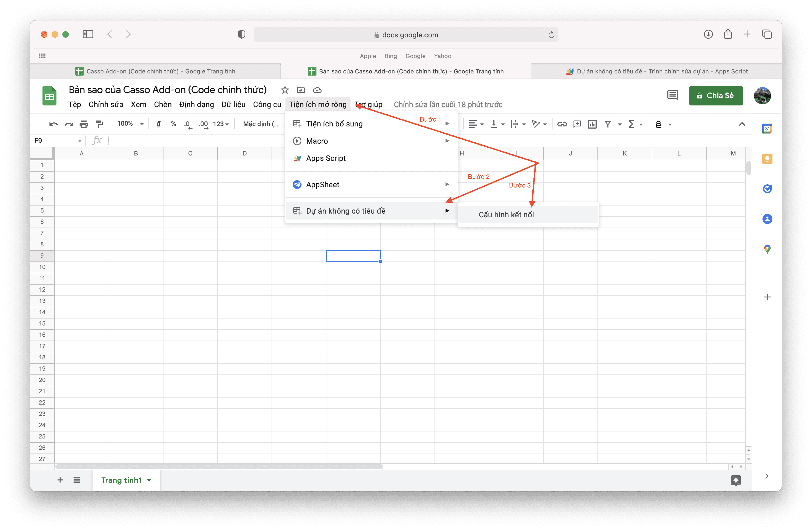Viewport: 812px width, 531px height.
Task: Open Google Maps side panel icon
Action: pyautogui.click(x=767, y=249)
